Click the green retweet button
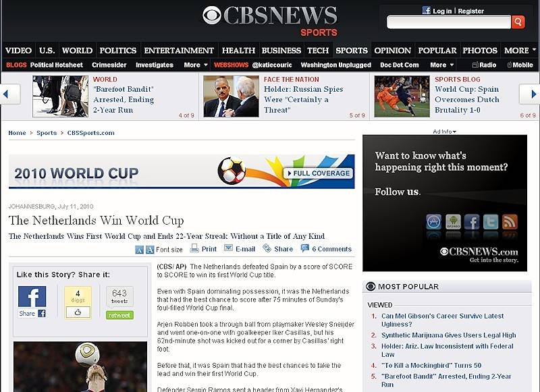The image size is (540, 392). [x=119, y=315]
